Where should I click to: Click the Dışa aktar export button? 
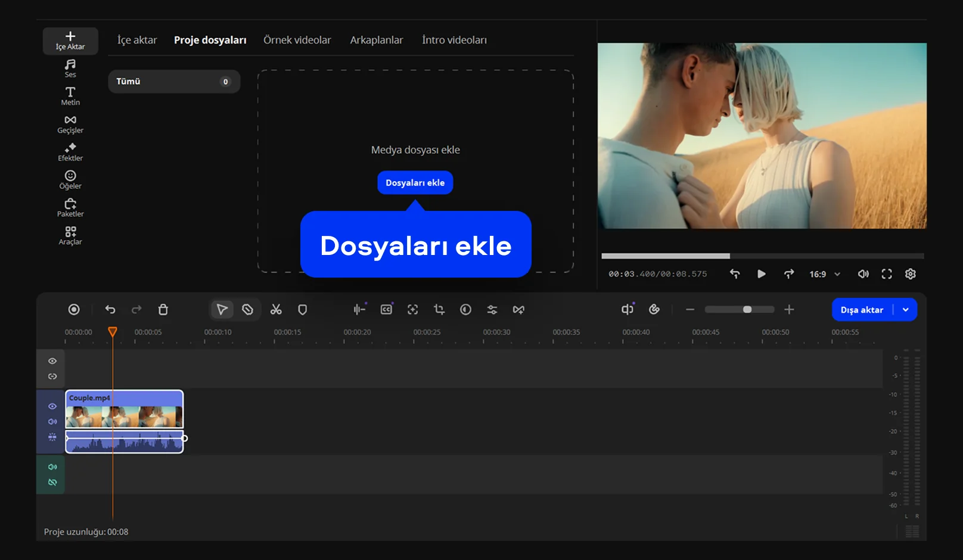[x=862, y=310]
